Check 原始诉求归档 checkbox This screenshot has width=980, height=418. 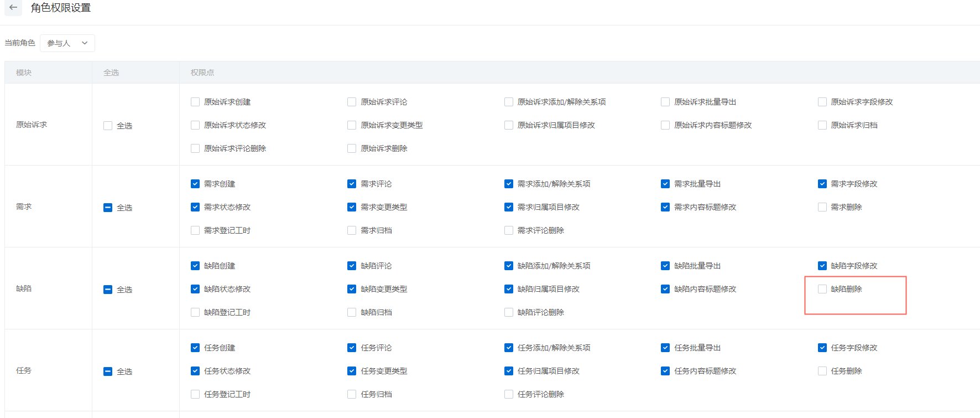[822, 125]
